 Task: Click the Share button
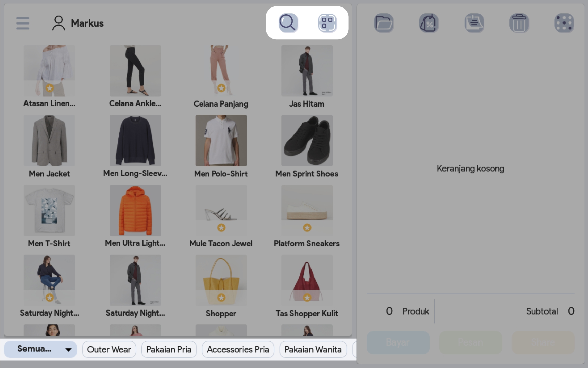[543, 342]
